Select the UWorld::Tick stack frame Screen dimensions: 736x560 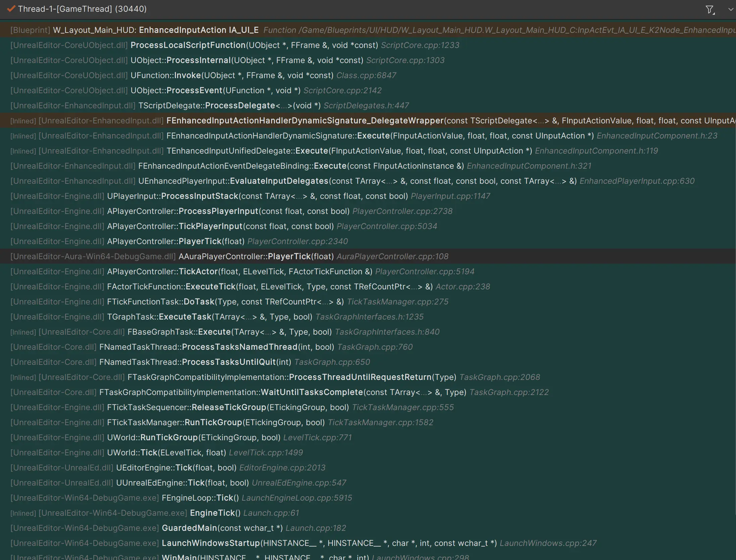click(x=149, y=453)
